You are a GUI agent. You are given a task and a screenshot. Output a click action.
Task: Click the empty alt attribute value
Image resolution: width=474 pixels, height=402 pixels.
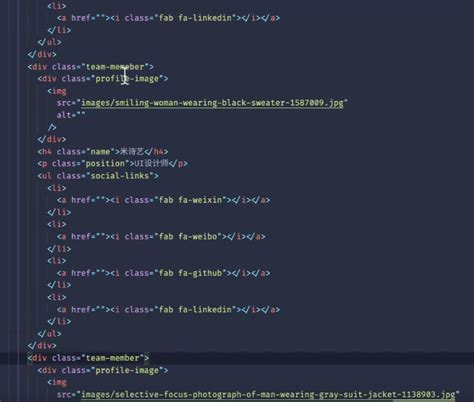pos(81,115)
